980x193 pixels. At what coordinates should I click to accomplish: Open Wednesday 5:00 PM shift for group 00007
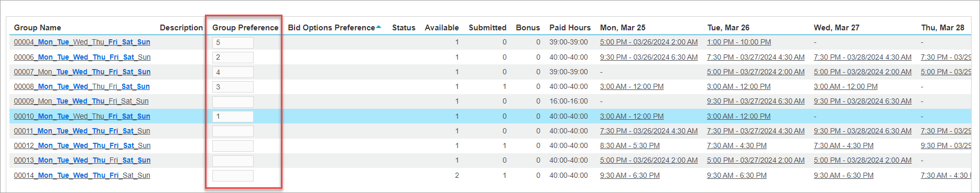click(863, 72)
